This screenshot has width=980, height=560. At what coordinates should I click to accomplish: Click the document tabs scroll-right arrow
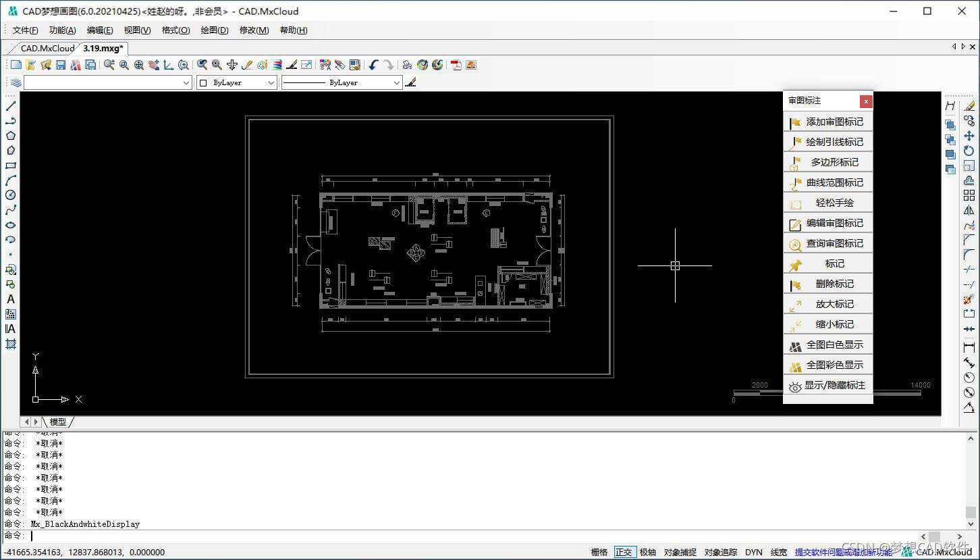[x=963, y=47]
